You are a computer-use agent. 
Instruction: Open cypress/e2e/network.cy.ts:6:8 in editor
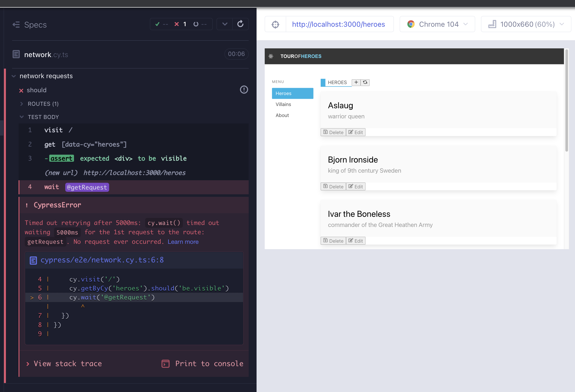click(102, 260)
